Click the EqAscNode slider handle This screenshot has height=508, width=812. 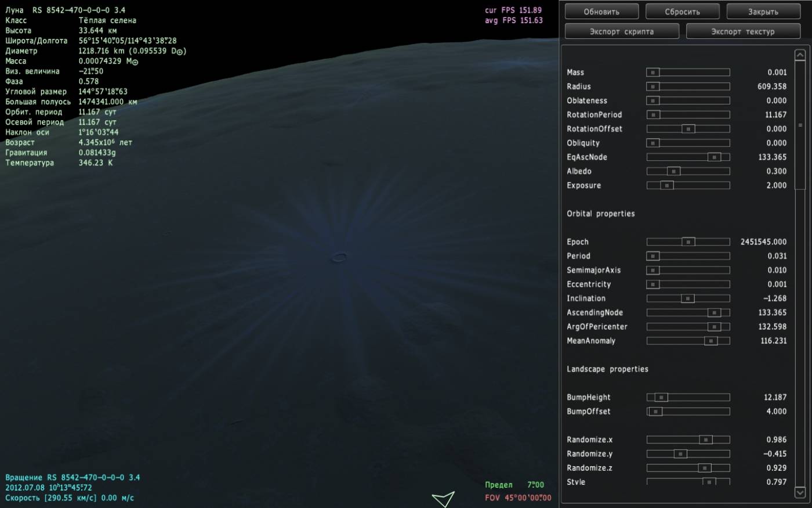(715, 157)
